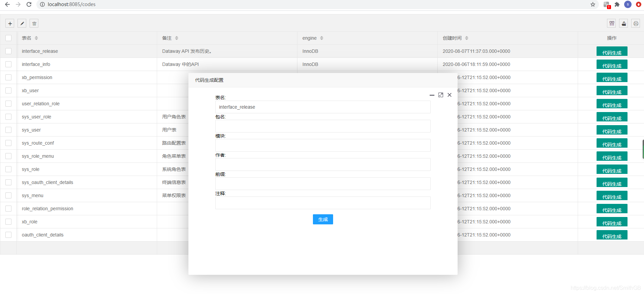Click 代码生成 for interface_info row

coord(612,65)
